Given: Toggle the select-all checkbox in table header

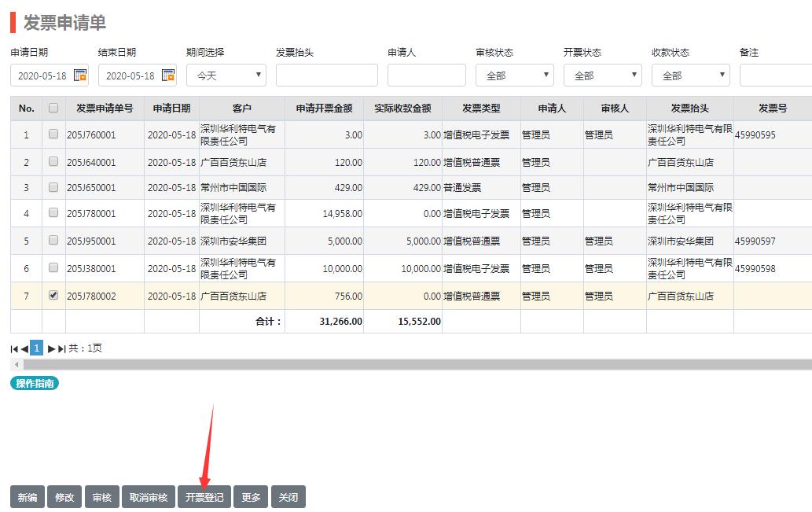Looking at the screenshot, I should [x=53, y=109].
